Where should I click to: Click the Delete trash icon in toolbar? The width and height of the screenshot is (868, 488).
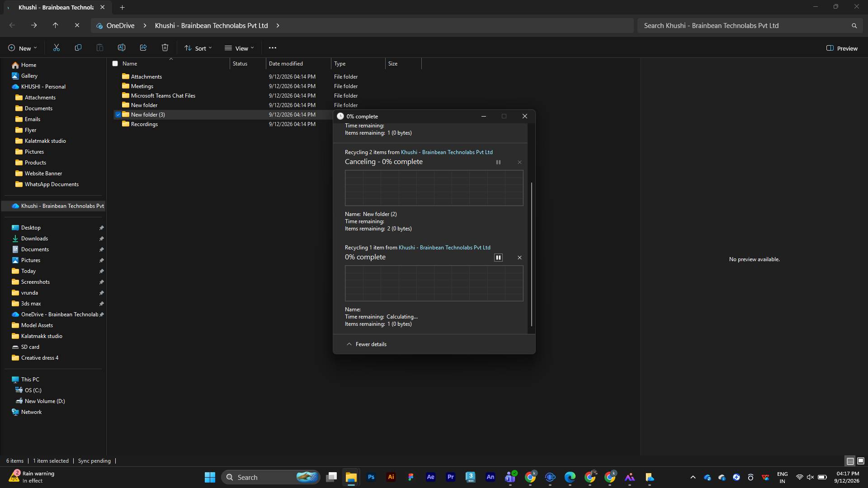(165, 48)
